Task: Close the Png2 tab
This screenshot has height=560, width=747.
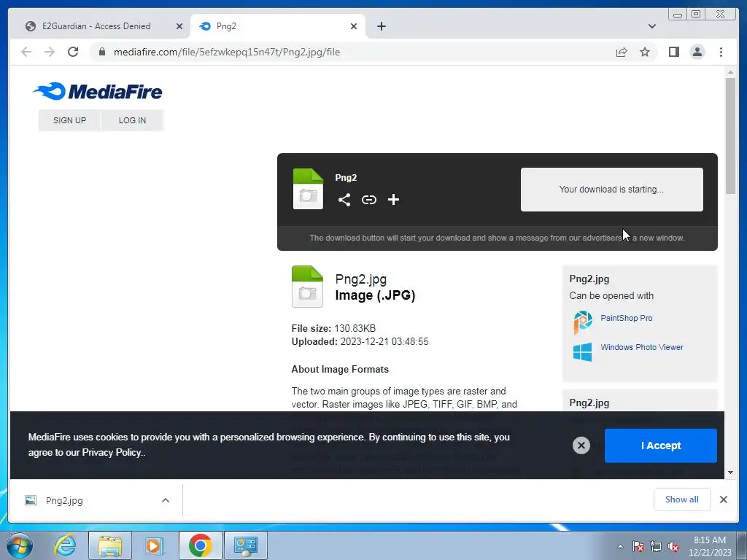Action: point(354,26)
